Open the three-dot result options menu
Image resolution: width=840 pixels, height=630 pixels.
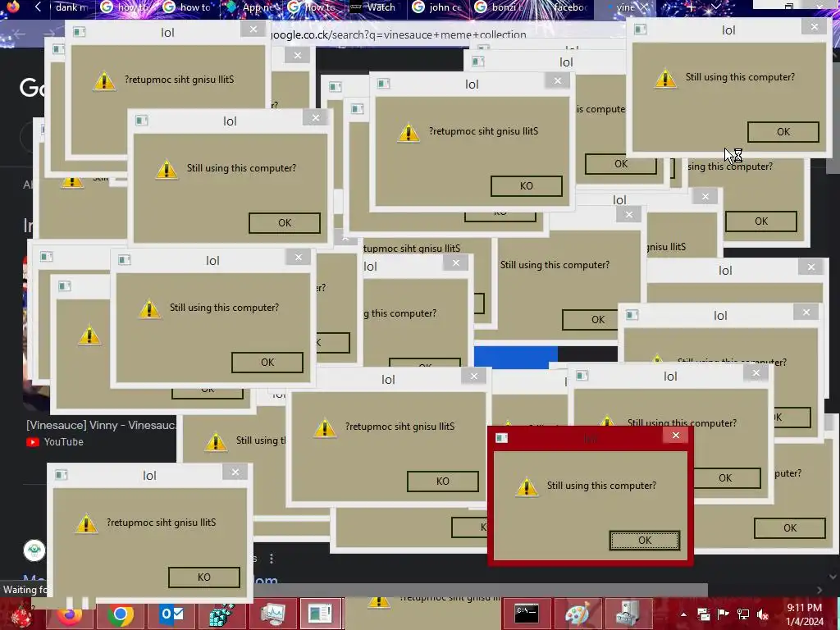pos(272,558)
